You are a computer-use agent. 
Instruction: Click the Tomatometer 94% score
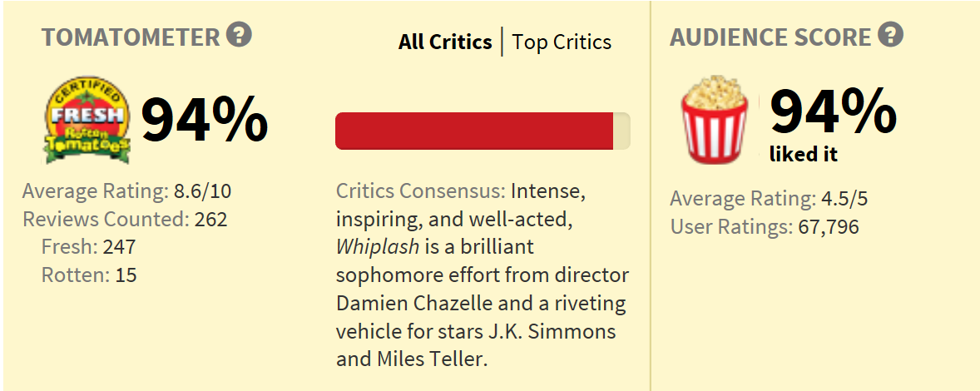[x=205, y=121]
